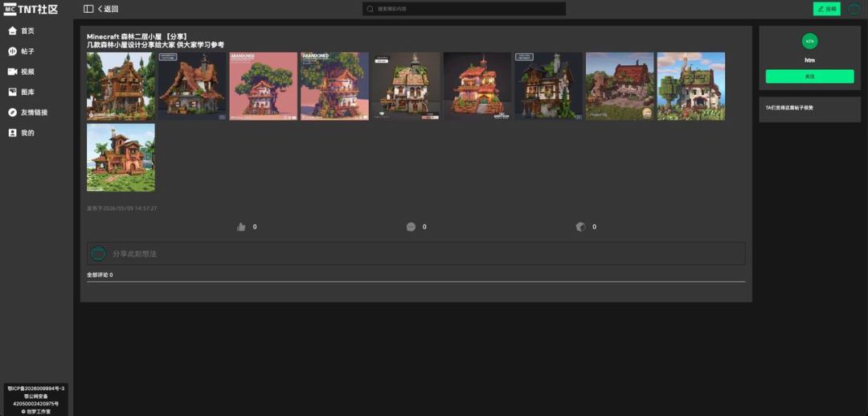Open the white-walled mossy-roof house thumbnail
Image resolution: width=868 pixels, height=416 pixels.
point(406,86)
